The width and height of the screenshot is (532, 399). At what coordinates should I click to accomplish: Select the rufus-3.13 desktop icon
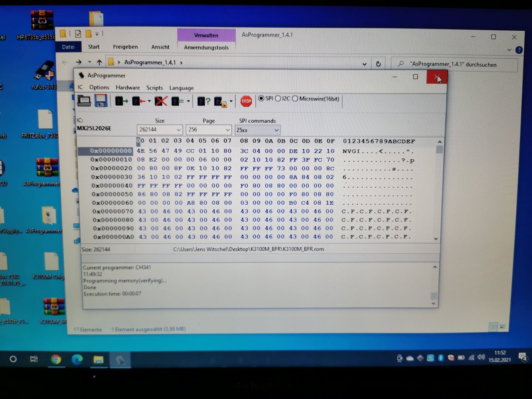coord(44,75)
